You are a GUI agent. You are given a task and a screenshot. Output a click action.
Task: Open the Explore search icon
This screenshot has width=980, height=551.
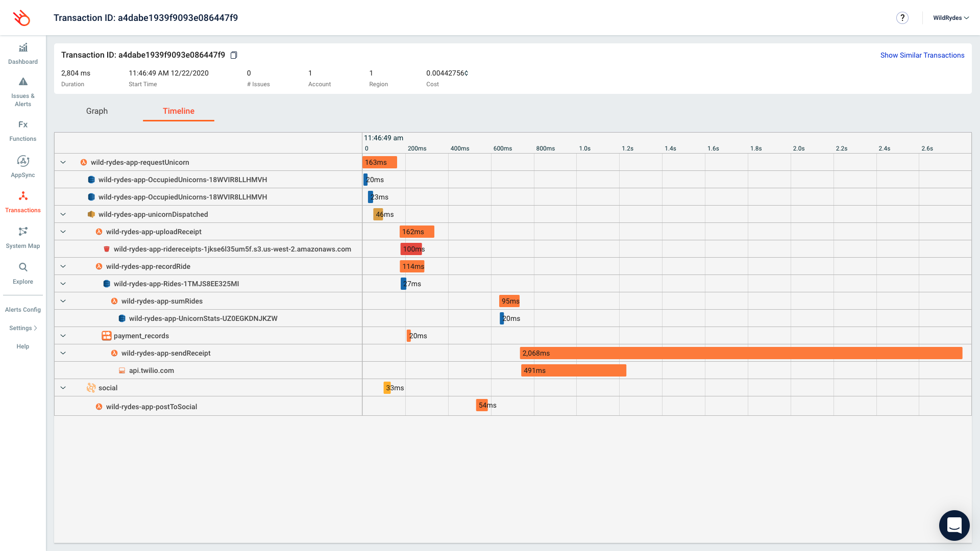[23, 267]
